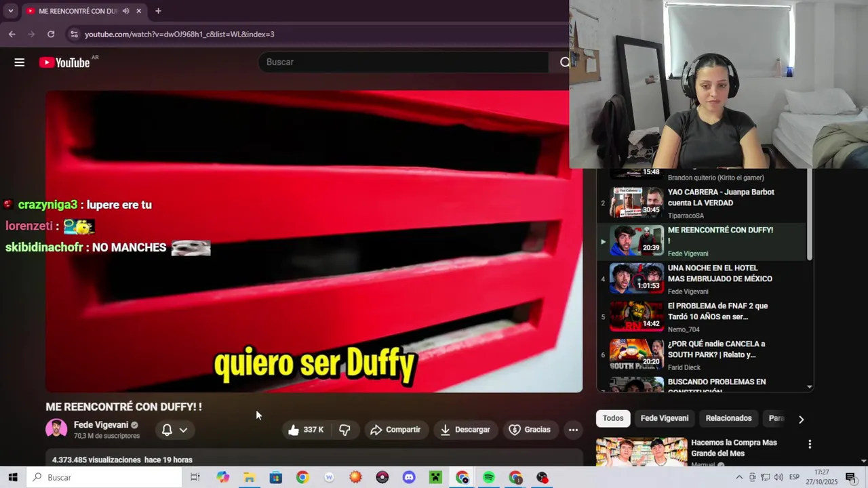Open options menu for Hacemos la Compra video
Image resolution: width=868 pixels, height=488 pixels.
[809, 445]
